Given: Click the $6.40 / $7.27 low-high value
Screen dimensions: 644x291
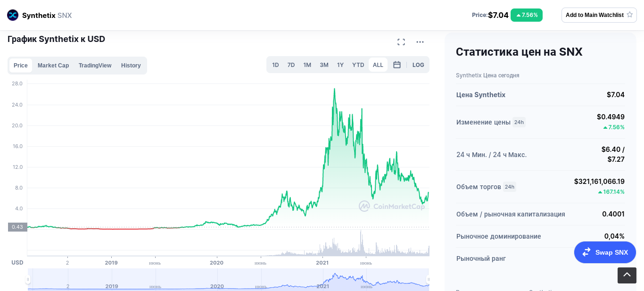Looking at the screenshot, I should [x=613, y=154].
